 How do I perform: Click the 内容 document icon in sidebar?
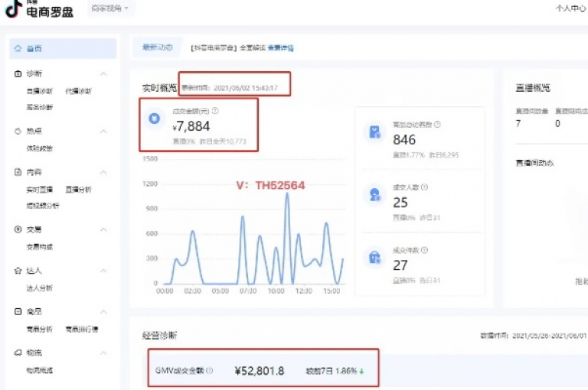click(x=18, y=172)
